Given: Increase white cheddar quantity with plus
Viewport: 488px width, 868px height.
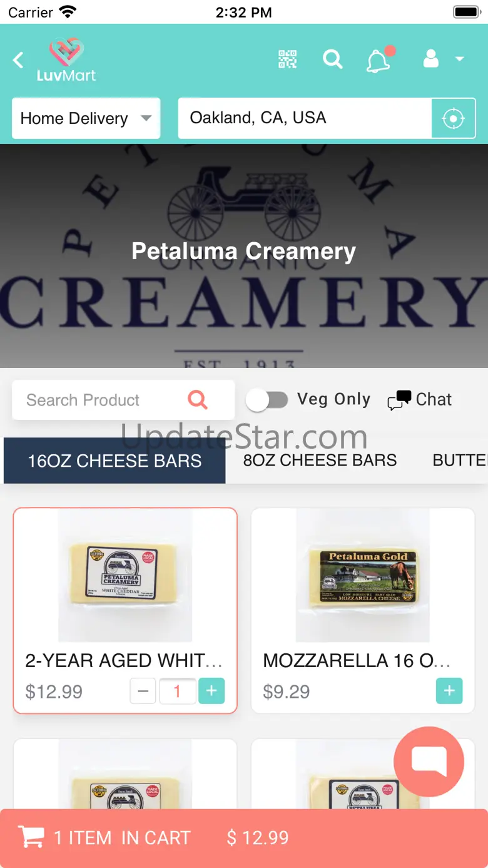Looking at the screenshot, I should (x=211, y=691).
